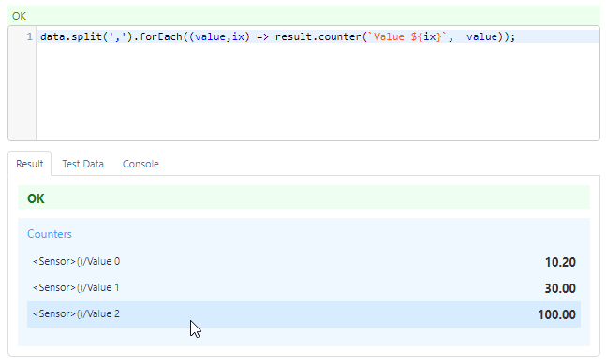Open the Test Data tab
606x364 pixels.
click(x=82, y=164)
